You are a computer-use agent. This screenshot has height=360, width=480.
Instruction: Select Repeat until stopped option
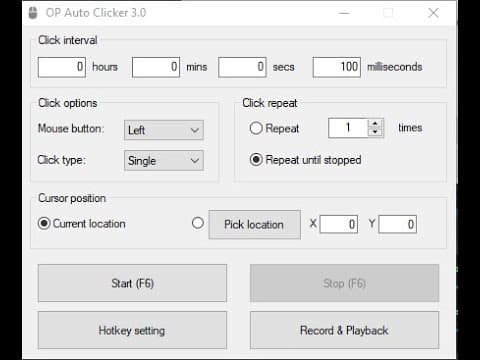tap(256, 160)
